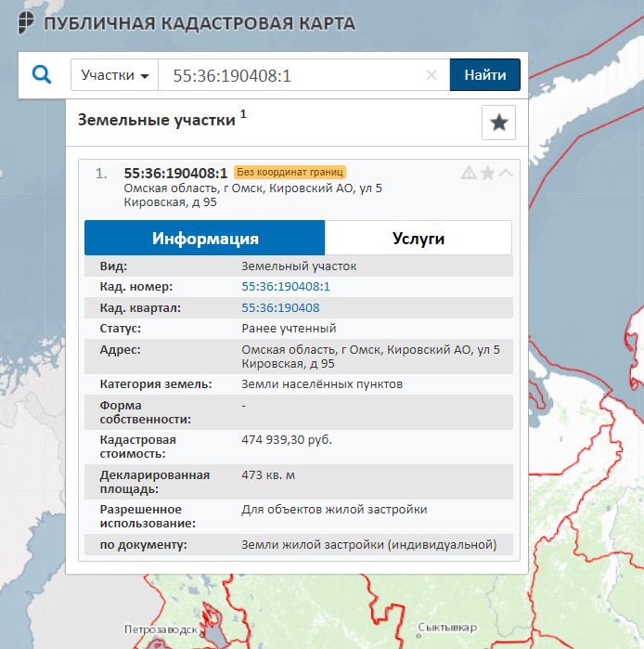Open the Участки search type dropdown
Screen dimensions: 644x649
115,75
